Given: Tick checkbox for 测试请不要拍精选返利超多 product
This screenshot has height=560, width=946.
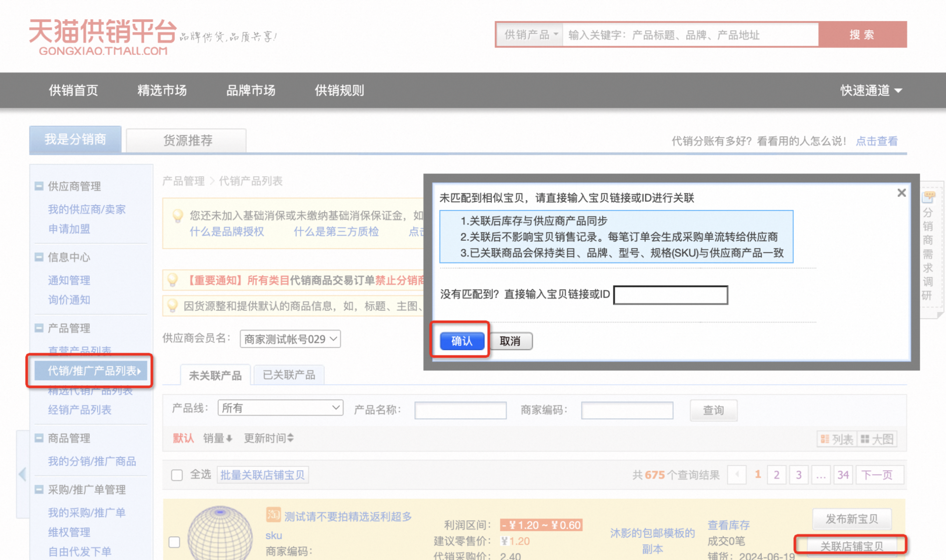Looking at the screenshot, I should coord(174,542).
